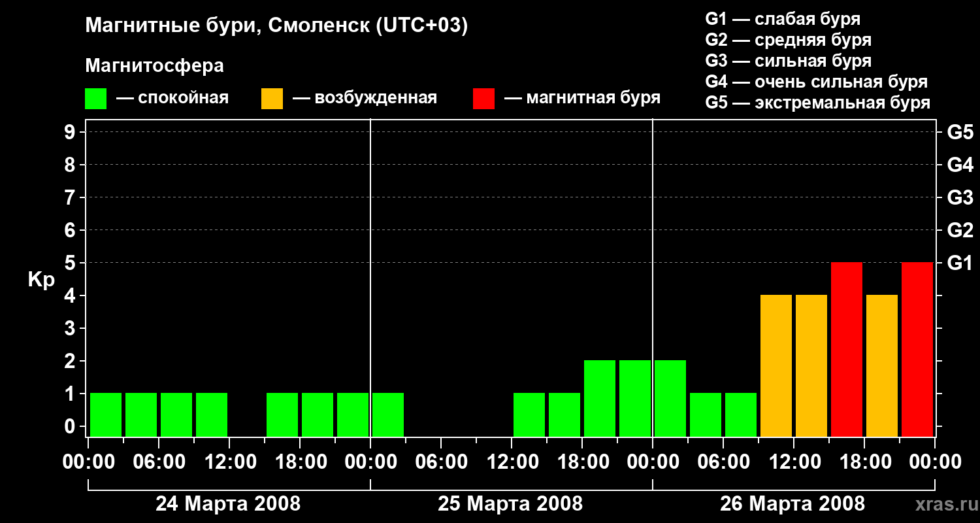Screen dimensions: 980x523
Task: Click the red 'магнитная буря' legend swatch
Action: click(x=483, y=99)
